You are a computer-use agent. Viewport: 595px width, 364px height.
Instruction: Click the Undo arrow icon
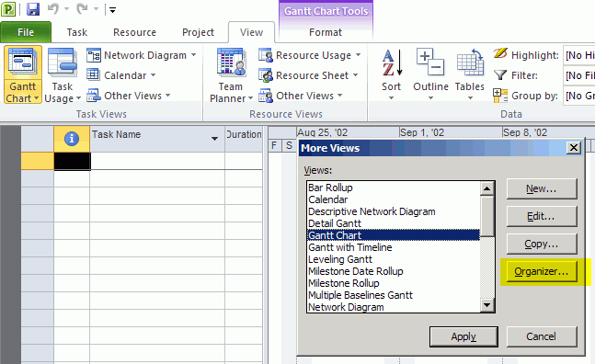pyautogui.click(x=53, y=9)
